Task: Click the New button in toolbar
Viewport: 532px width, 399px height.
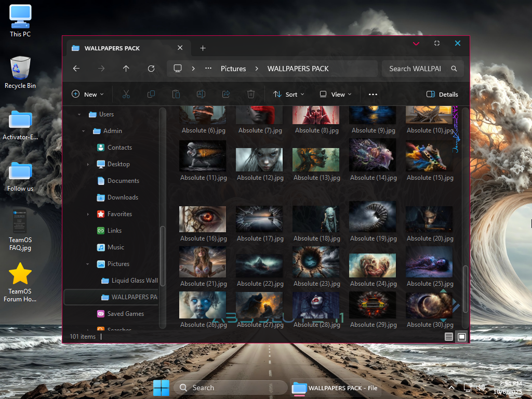Action: click(x=87, y=95)
